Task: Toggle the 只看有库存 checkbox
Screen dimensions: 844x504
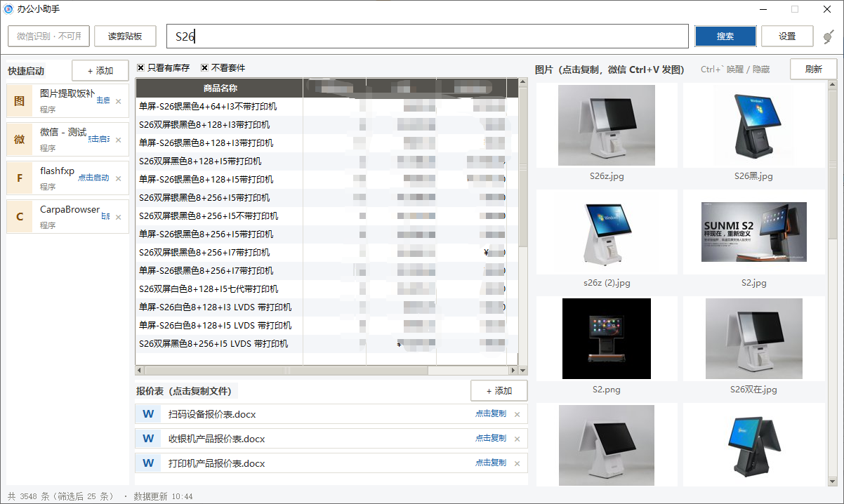Action: [140, 68]
